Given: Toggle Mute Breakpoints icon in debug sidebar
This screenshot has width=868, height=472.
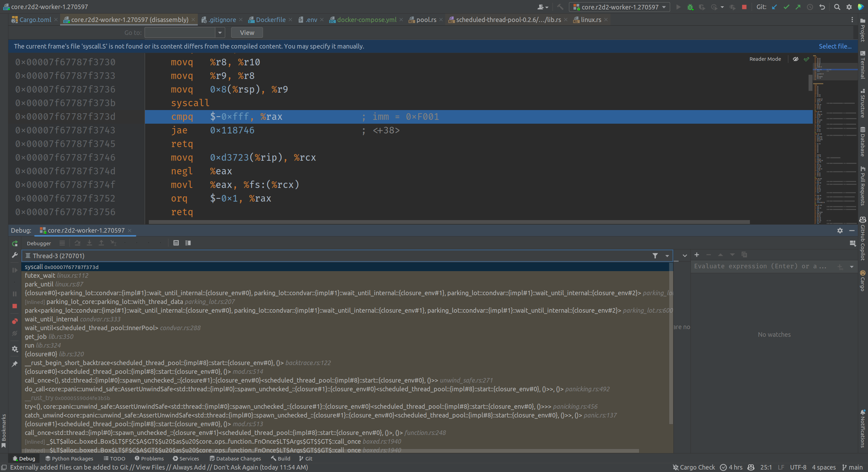Looking at the screenshot, I should (15, 334).
